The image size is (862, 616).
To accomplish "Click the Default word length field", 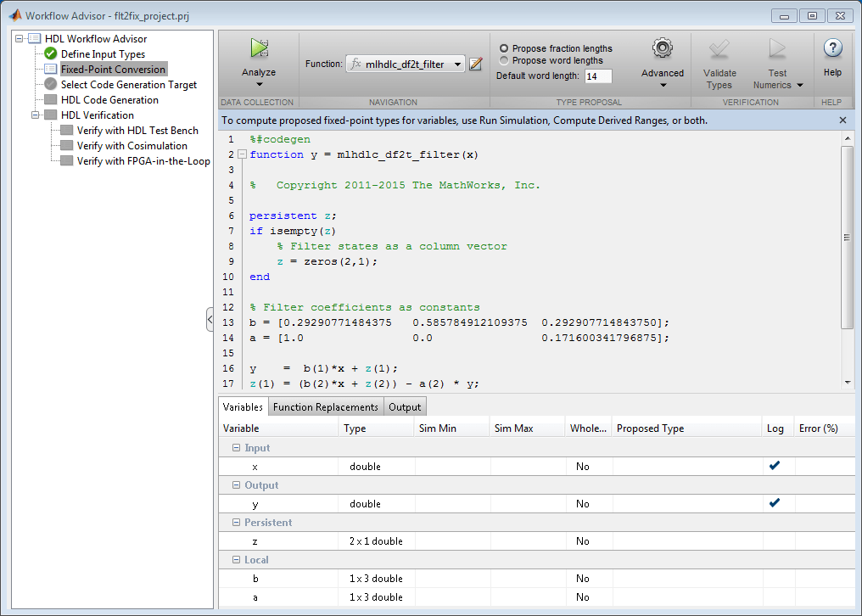I will tap(597, 76).
